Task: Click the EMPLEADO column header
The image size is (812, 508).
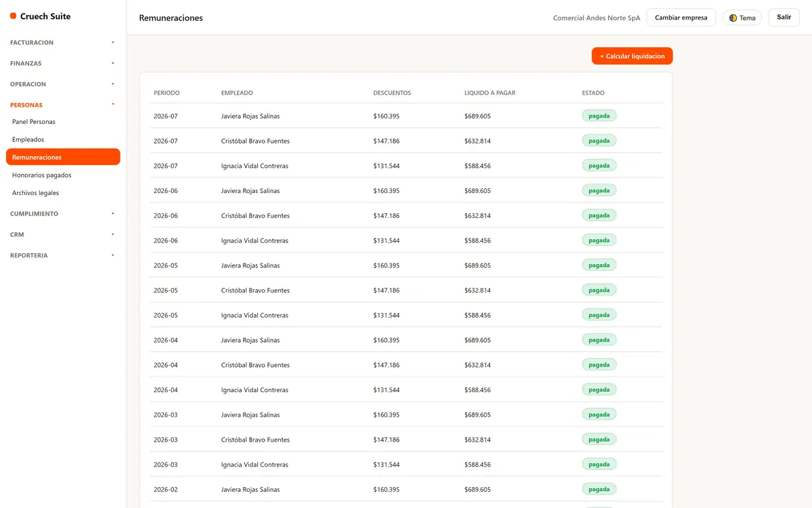Action: coord(237,93)
